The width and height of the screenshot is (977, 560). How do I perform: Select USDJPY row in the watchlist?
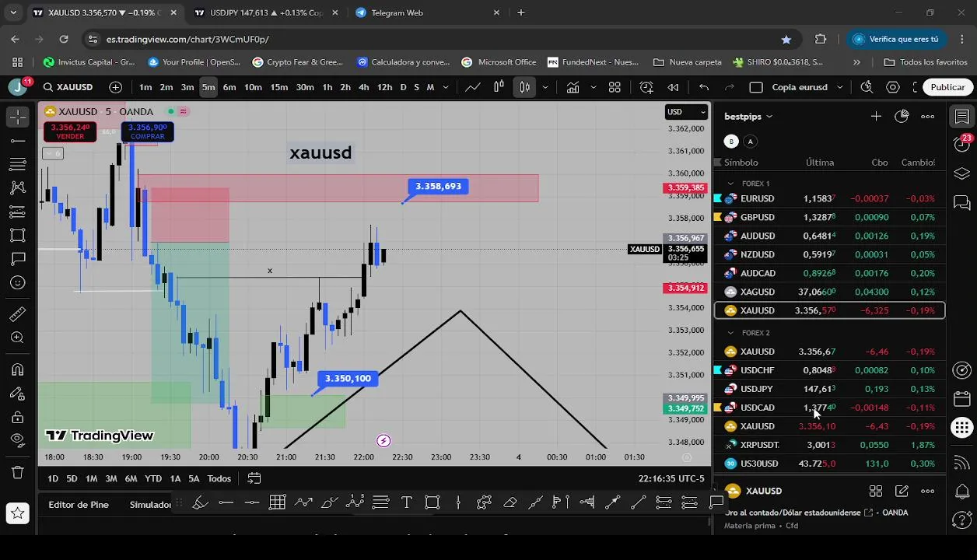[x=829, y=389]
